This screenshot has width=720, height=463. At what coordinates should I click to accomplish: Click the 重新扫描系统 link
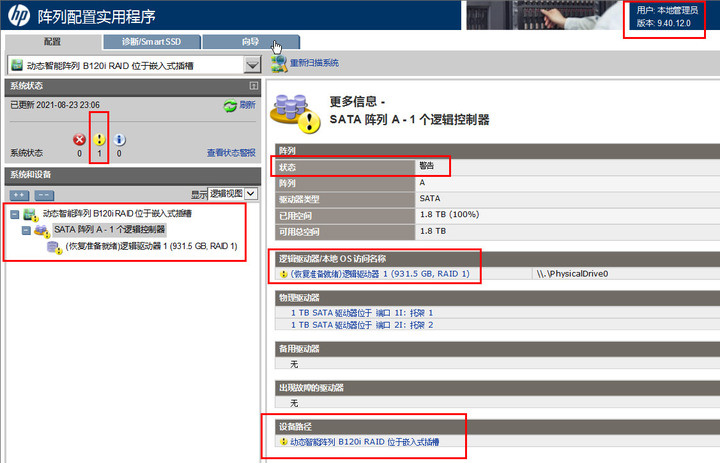[314, 63]
